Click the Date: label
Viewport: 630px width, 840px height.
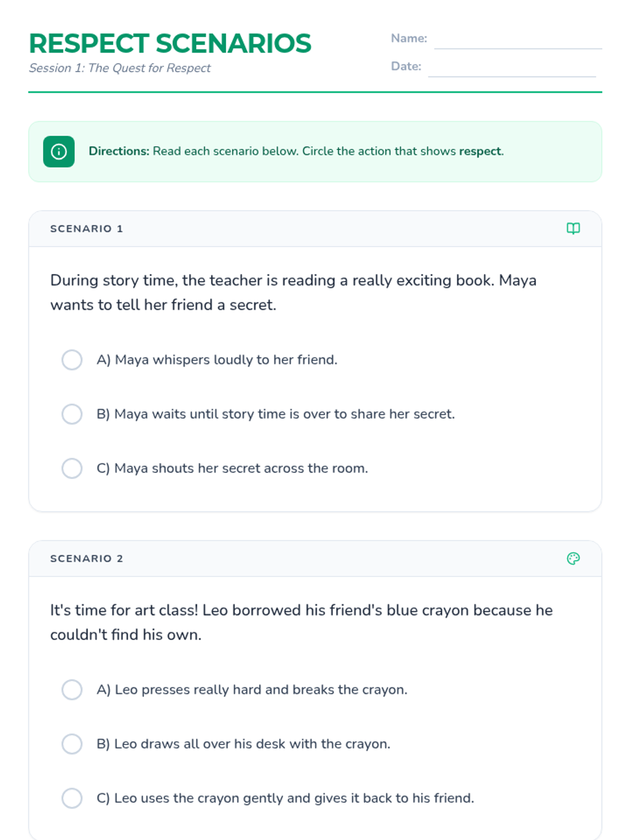(406, 66)
